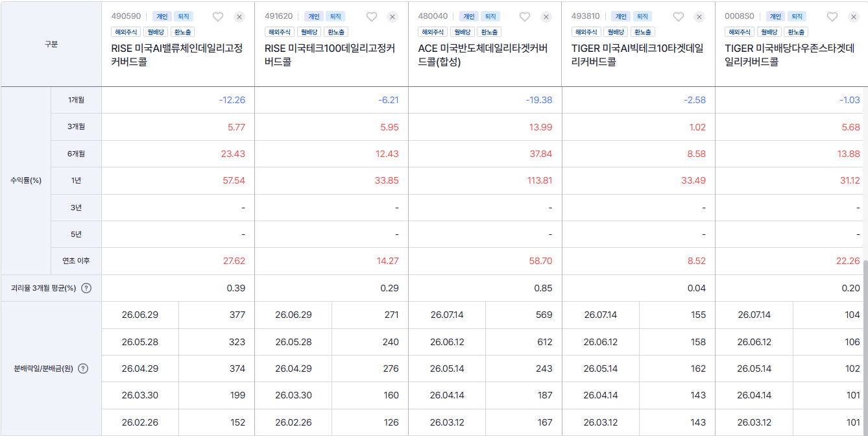Select ticker code 0008S0
Viewport: 868px width, 436px height.
(x=740, y=16)
